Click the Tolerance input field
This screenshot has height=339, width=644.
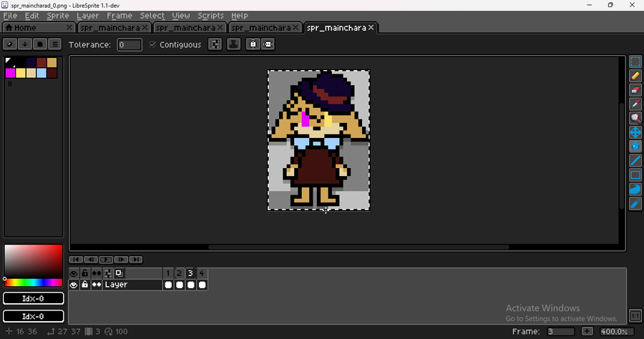[x=130, y=44]
